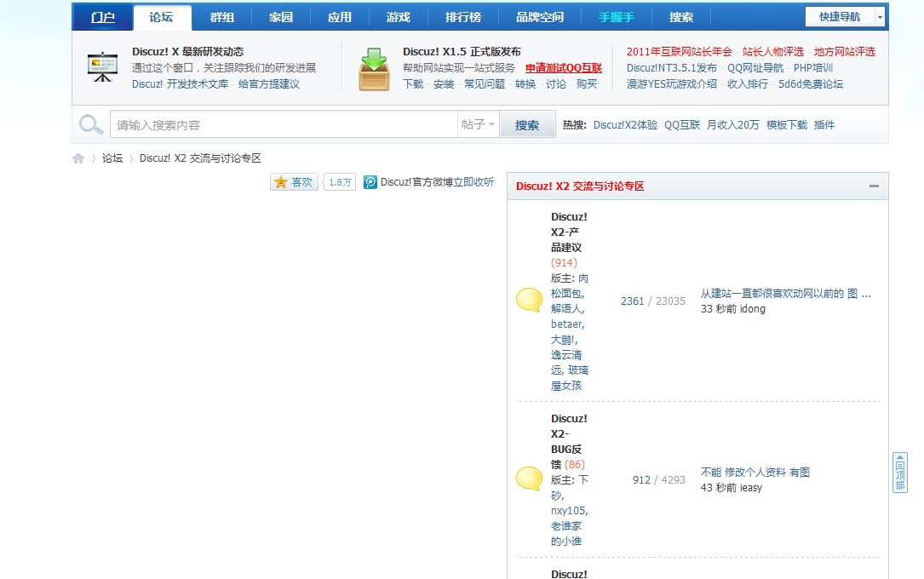
Task: Open the 手握手 tab
Action: click(617, 17)
